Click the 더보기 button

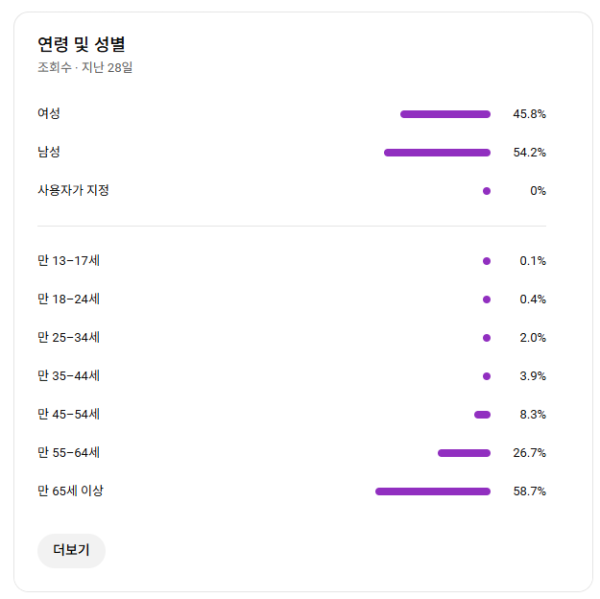tap(71, 550)
